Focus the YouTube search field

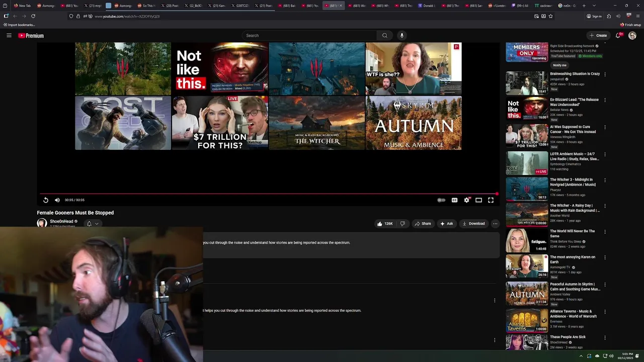tap(309, 35)
